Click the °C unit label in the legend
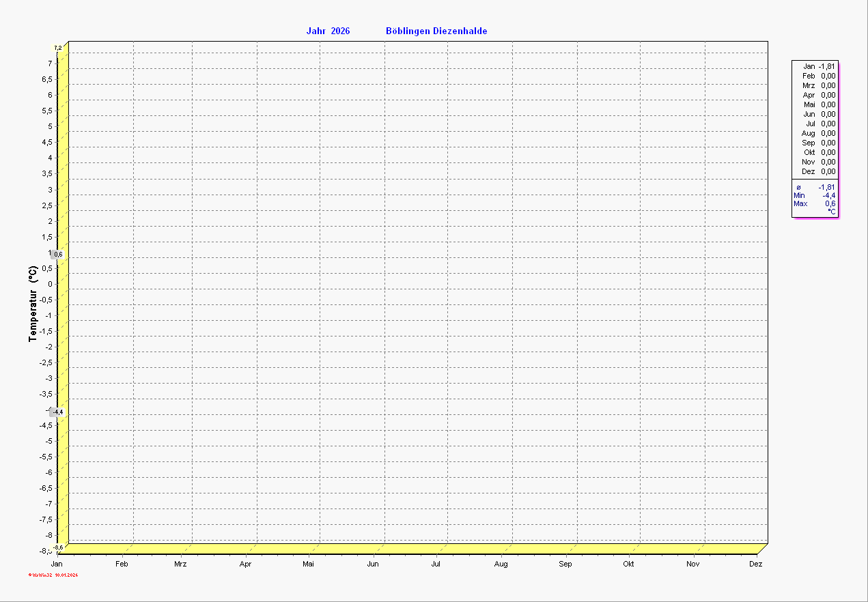The image size is (868, 602). tap(831, 212)
